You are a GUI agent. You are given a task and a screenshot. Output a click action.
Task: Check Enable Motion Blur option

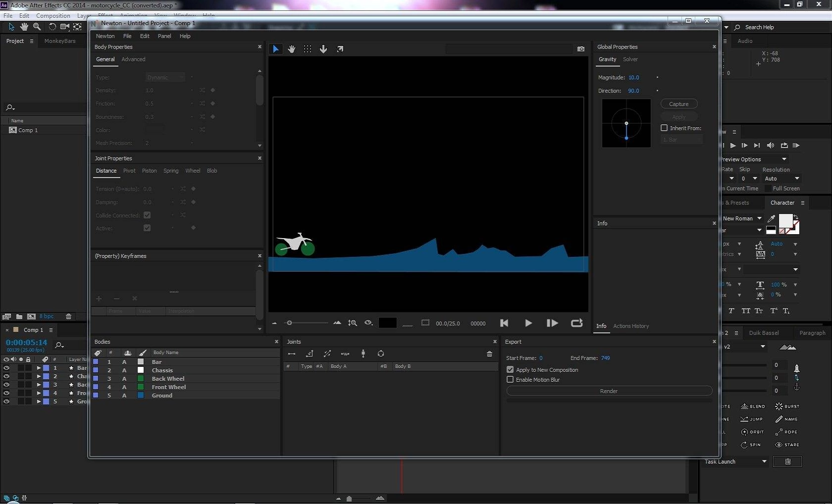point(510,379)
